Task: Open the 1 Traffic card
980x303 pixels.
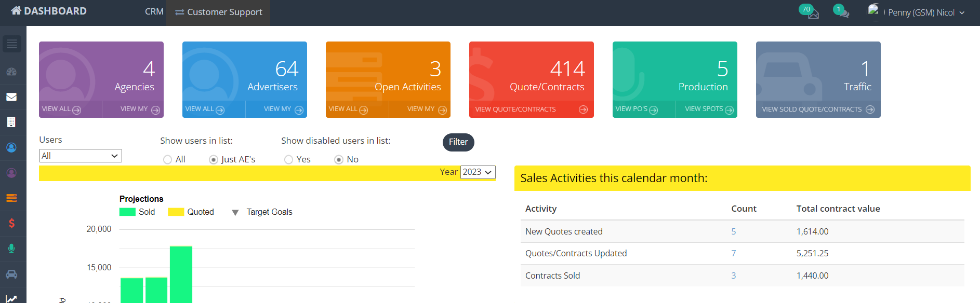Action: (818, 79)
